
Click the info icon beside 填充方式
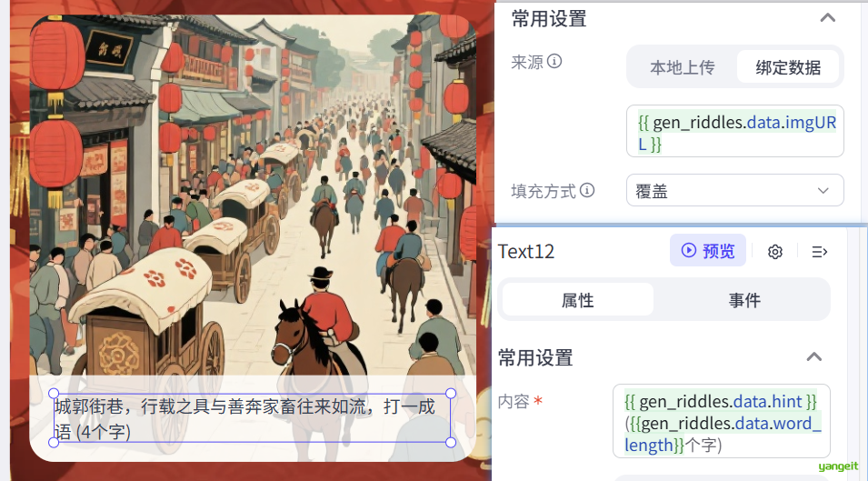(587, 190)
